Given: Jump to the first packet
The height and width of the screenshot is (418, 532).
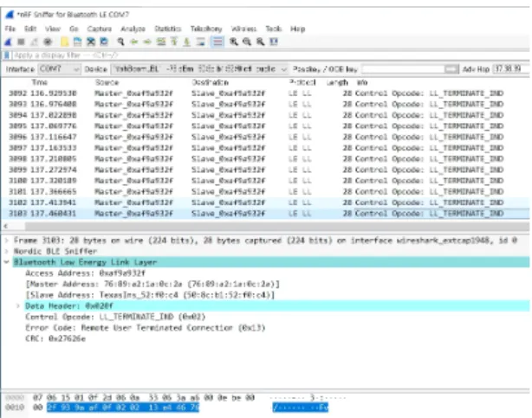Looking at the screenshot, I should (x=174, y=42).
